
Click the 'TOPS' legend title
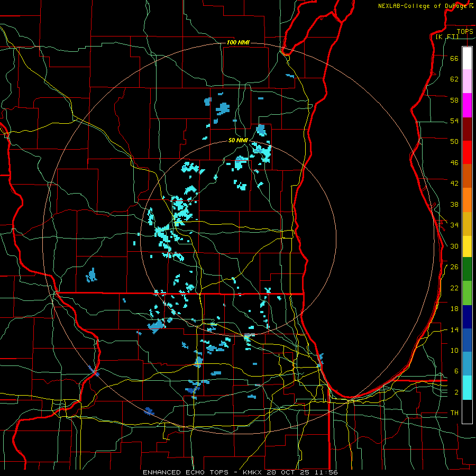(x=465, y=31)
